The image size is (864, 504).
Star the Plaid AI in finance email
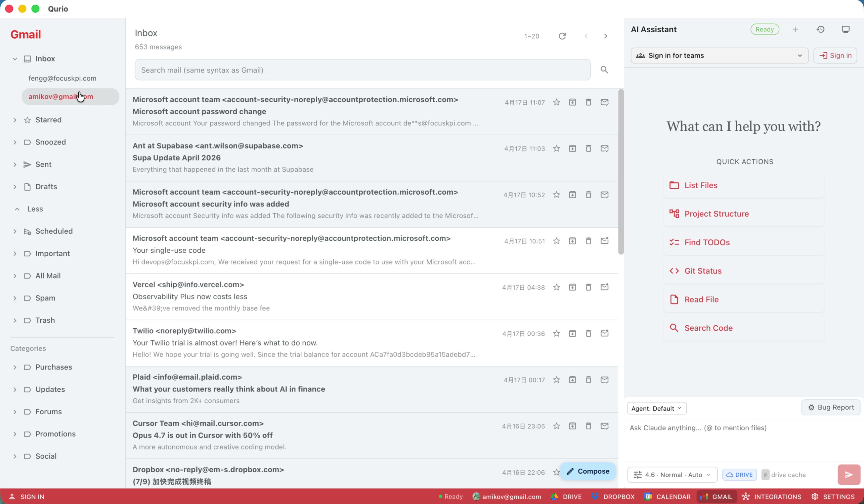click(x=556, y=379)
